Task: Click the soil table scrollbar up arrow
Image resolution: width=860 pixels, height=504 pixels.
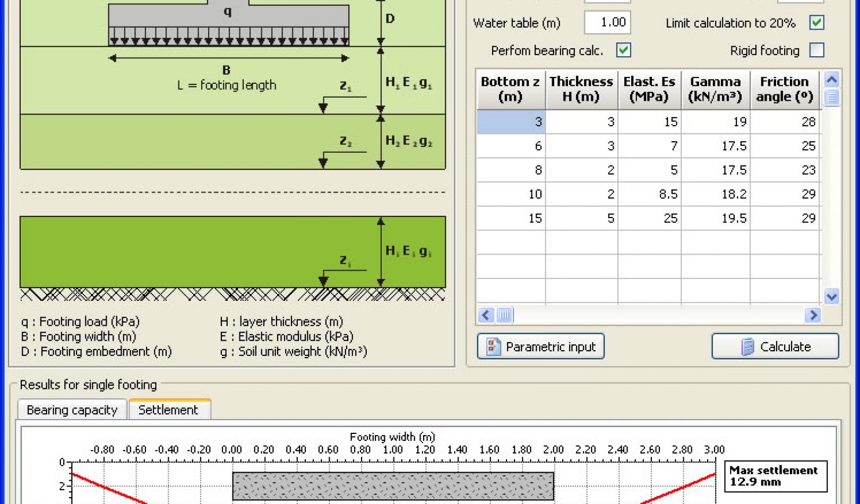Action: coord(831,80)
